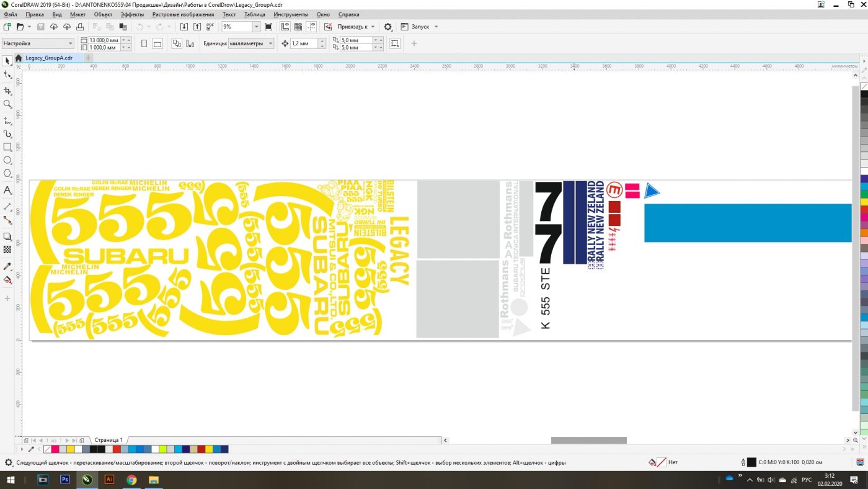868x489 pixels.
Task: Set portrait page orientation
Action: pos(144,43)
